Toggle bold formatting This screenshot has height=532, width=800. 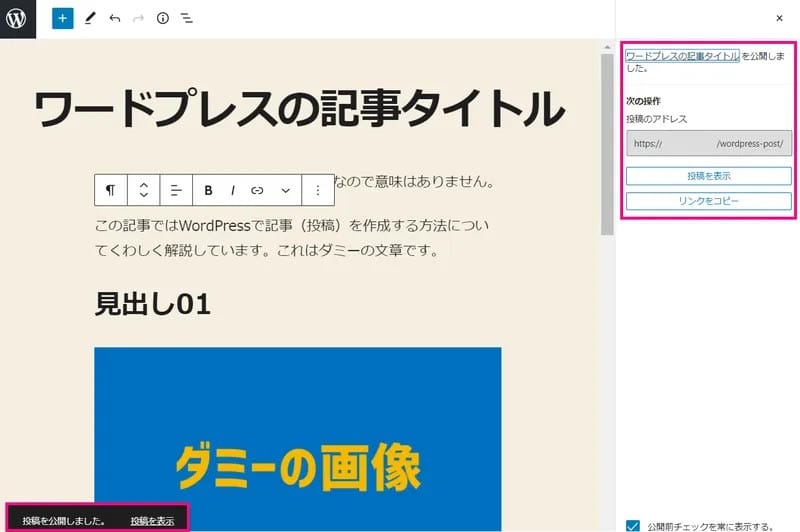[x=209, y=190]
